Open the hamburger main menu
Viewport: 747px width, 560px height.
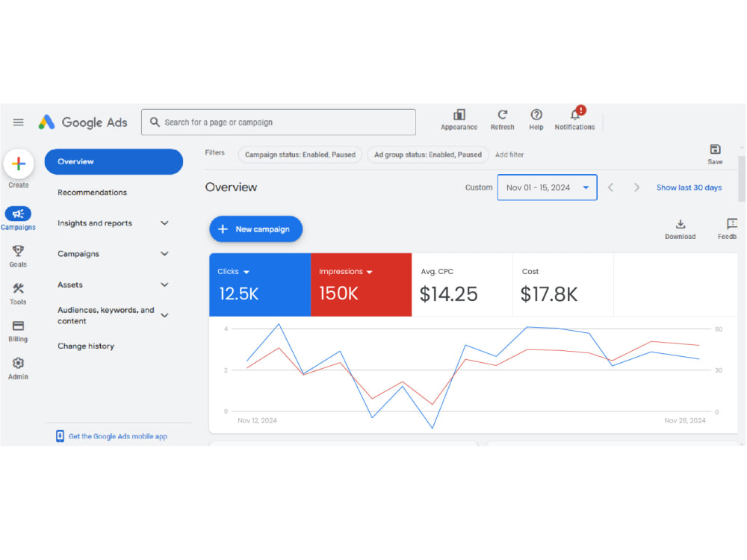18,122
